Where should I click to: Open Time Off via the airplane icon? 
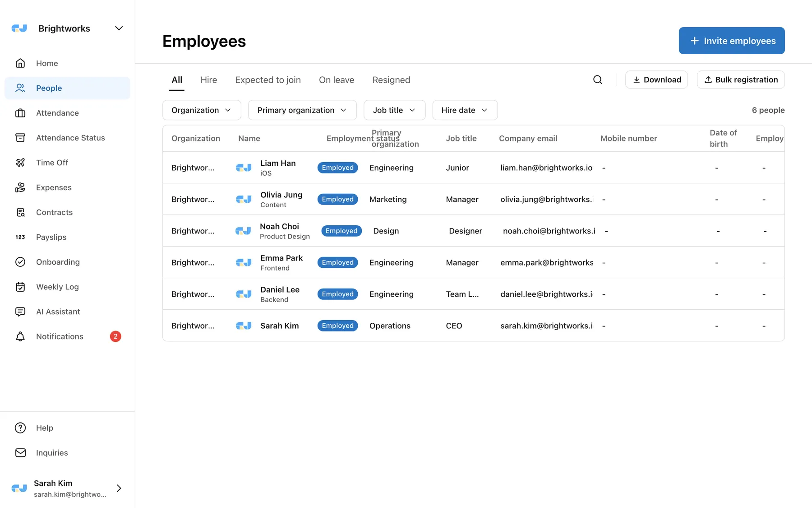20,163
